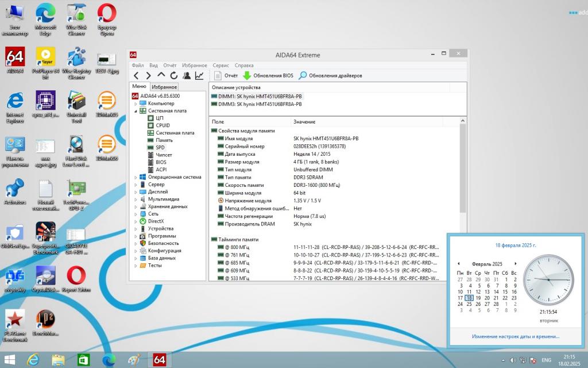The width and height of the screenshot is (588, 368).
Task: Expand the Операционная система node
Action: (x=136, y=177)
